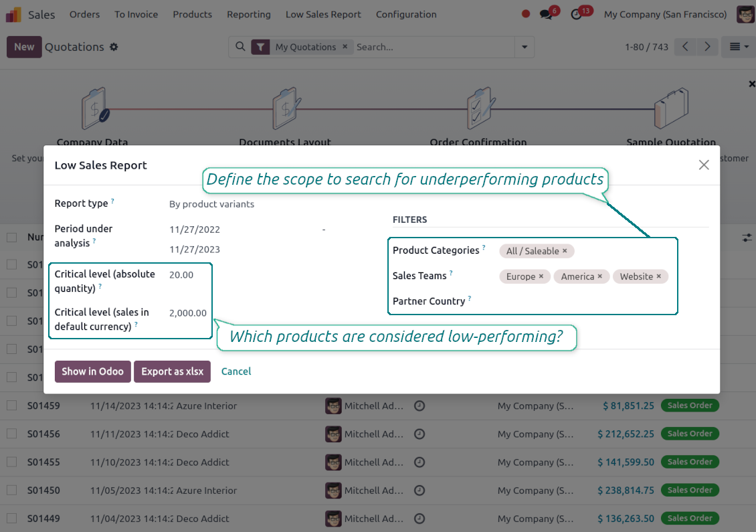756x532 pixels.
Task: Open the Discuss messages chat icon
Action: (546, 15)
